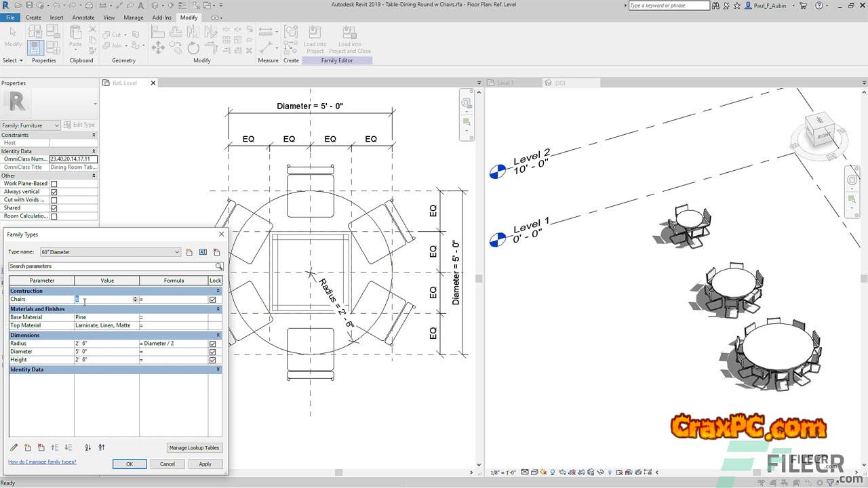Open the Annotate ribbon tab
Viewport: 868px width, 488px height.
83,18
